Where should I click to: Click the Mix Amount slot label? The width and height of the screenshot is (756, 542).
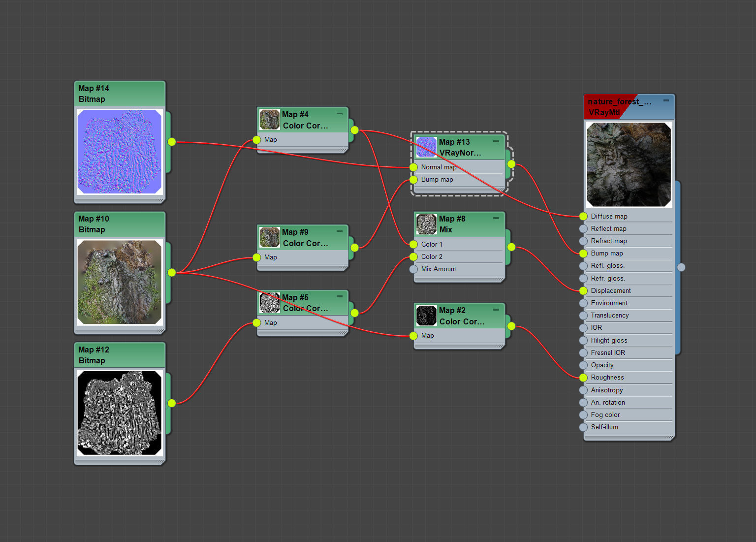point(439,269)
